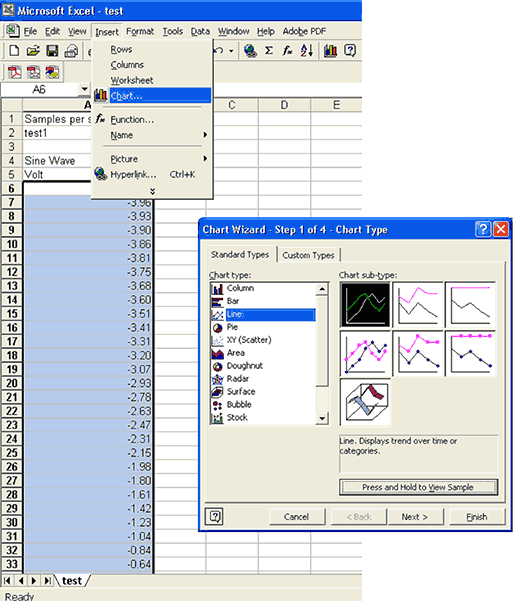Switch to the Custom Types tab

click(x=308, y=255)
